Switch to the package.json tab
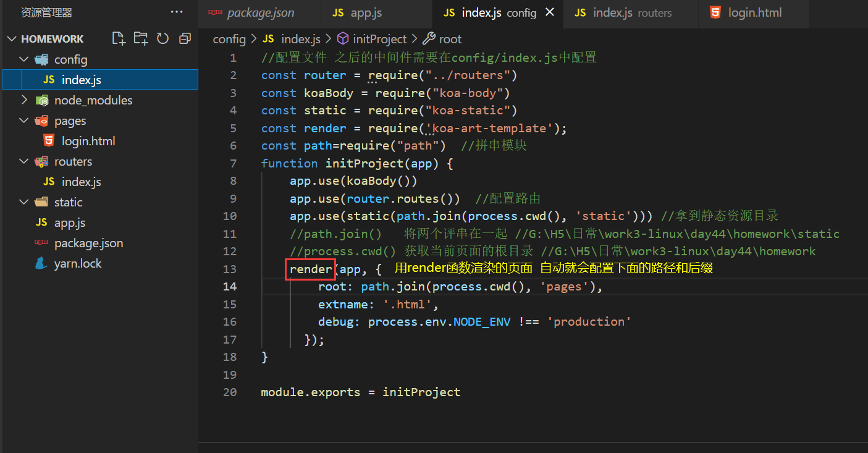Image resolution: width=868 pixels, height=453 pixels. [x=260, y=13]
